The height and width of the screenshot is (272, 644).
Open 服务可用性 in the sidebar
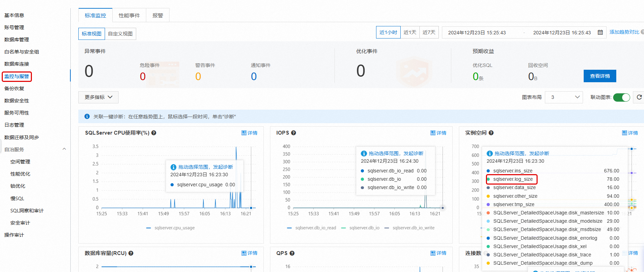17,113
